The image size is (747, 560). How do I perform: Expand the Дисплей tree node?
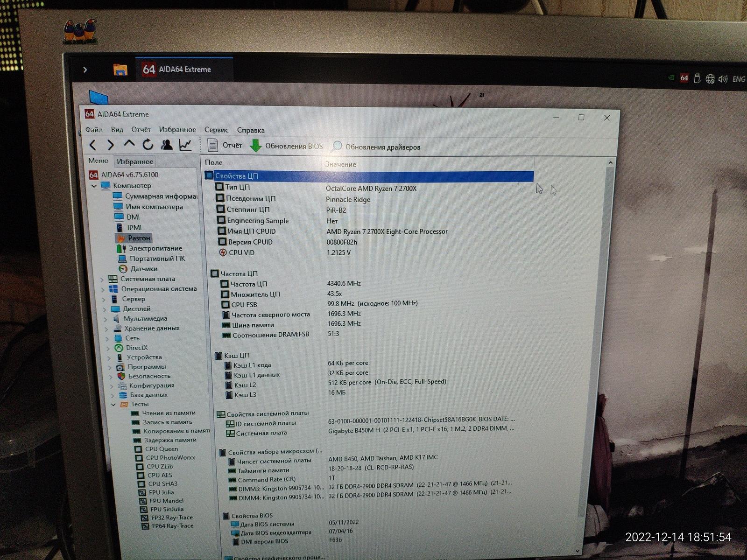click(105, 309)
